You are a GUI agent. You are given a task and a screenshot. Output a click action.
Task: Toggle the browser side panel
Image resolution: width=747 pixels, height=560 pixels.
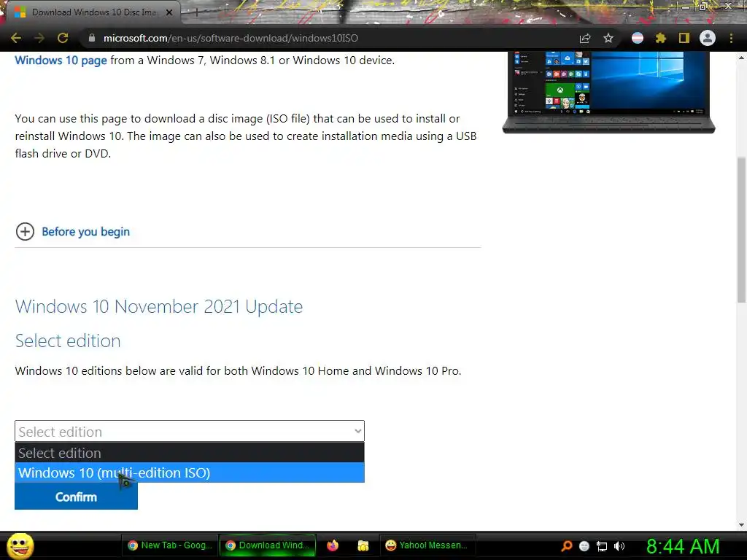(684, 38)
